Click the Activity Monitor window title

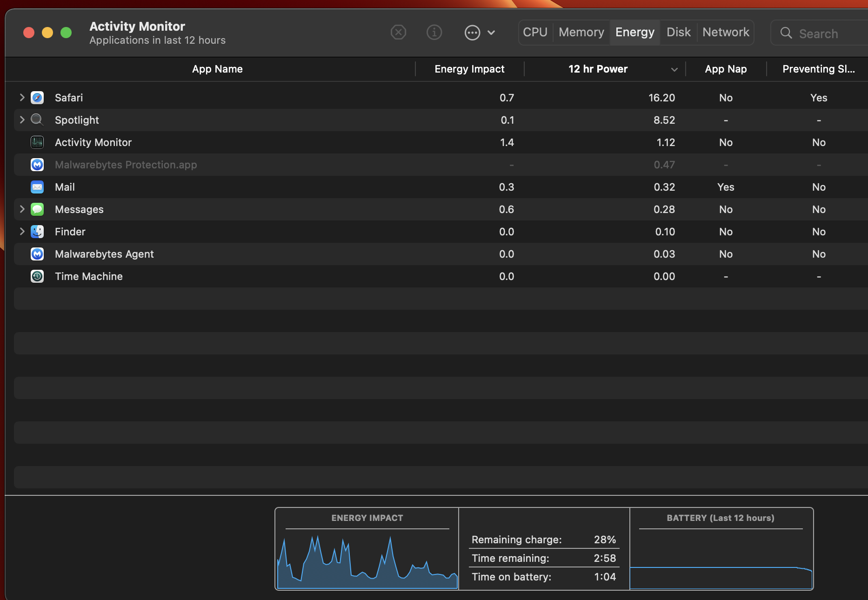[137, 26]
